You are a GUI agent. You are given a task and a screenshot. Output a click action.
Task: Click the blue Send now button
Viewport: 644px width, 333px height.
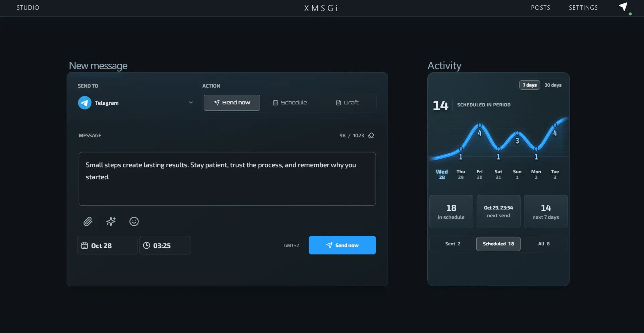(342, 245)
